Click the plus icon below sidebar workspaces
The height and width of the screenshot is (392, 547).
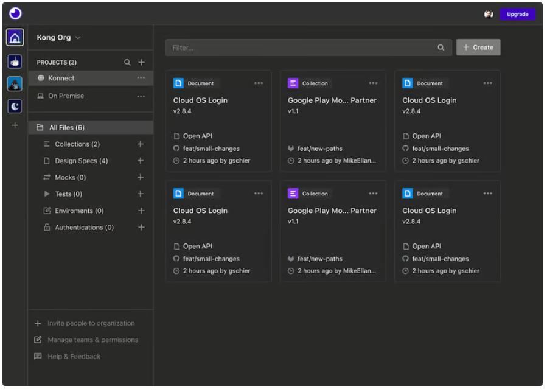[x=15, y=125]
